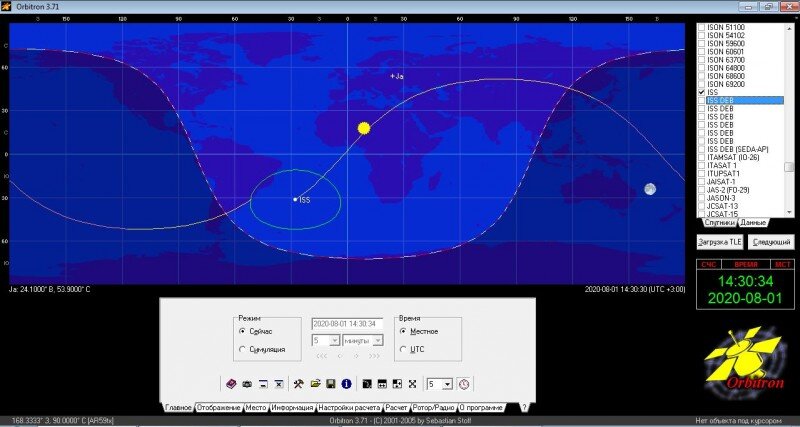Switch to the Ротор/Радио tab
This screenshot has height=427, width=800.
pos(434,408)
